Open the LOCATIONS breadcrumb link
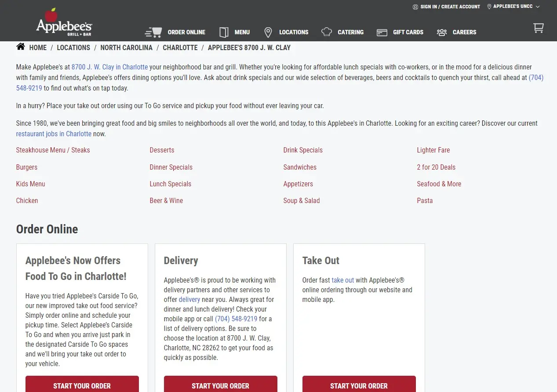 [73, 47]
